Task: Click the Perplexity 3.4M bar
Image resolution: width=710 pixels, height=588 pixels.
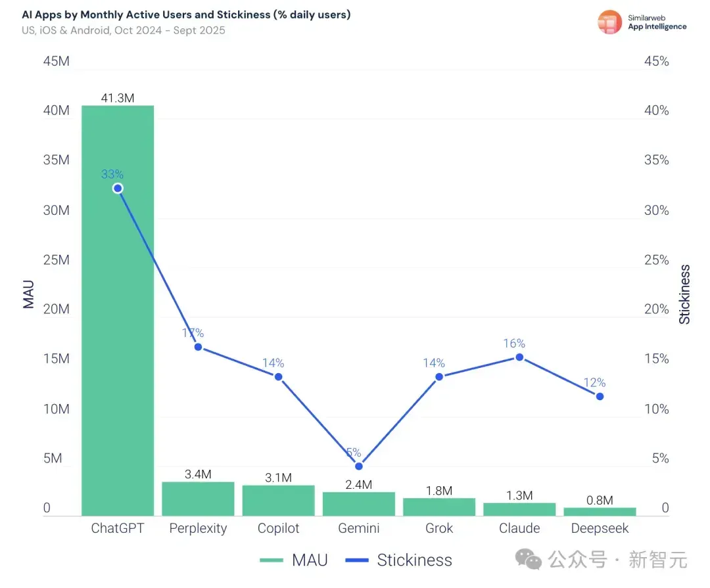Action: (x=199, y=499)
